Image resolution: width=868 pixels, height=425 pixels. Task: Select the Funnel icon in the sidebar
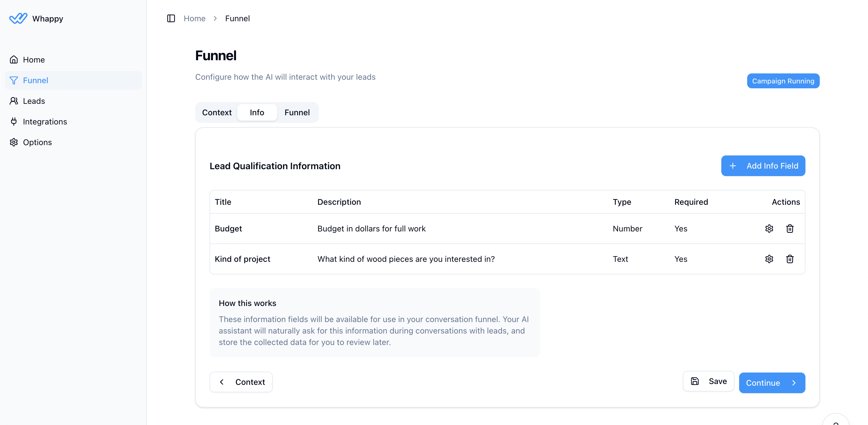[x=14, y=80]
